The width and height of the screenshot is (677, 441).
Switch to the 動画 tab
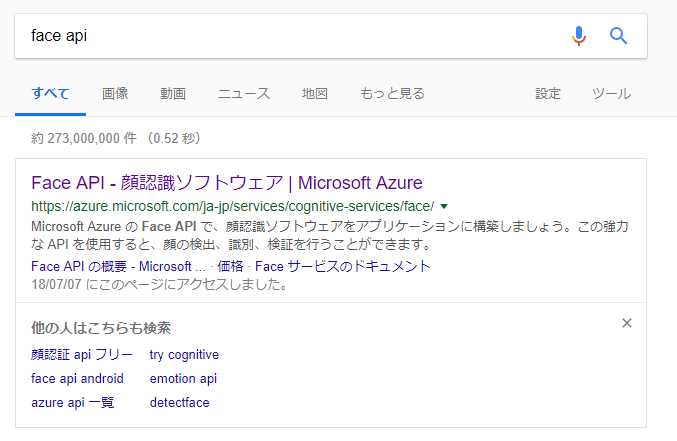pyautogui.click(x=173, y=93)
